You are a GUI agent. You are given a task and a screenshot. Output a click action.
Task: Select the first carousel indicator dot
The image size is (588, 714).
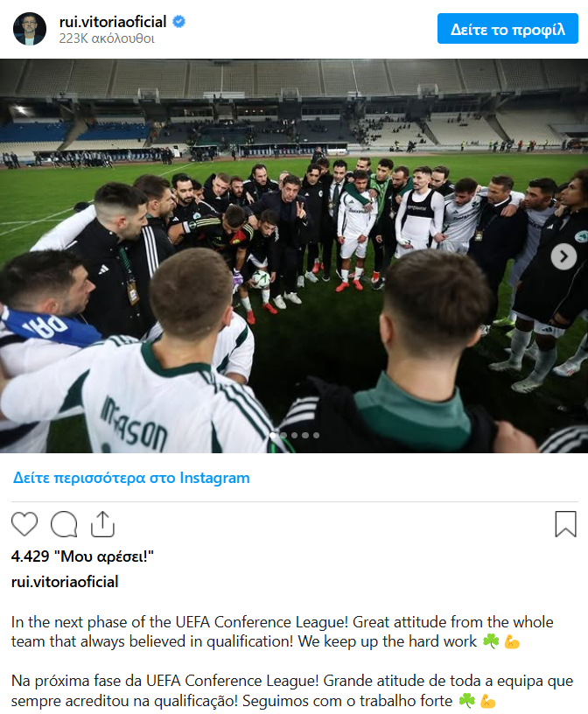tap(273, 436)
